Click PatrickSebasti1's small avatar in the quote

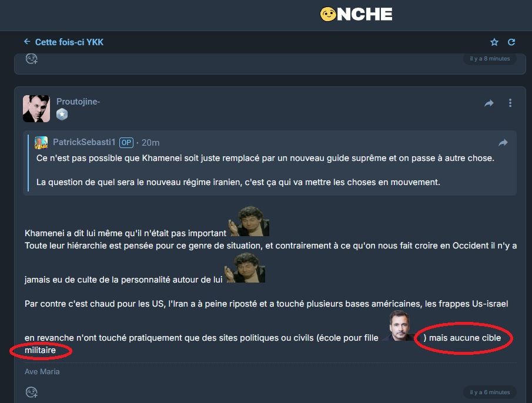click(41, 142)
